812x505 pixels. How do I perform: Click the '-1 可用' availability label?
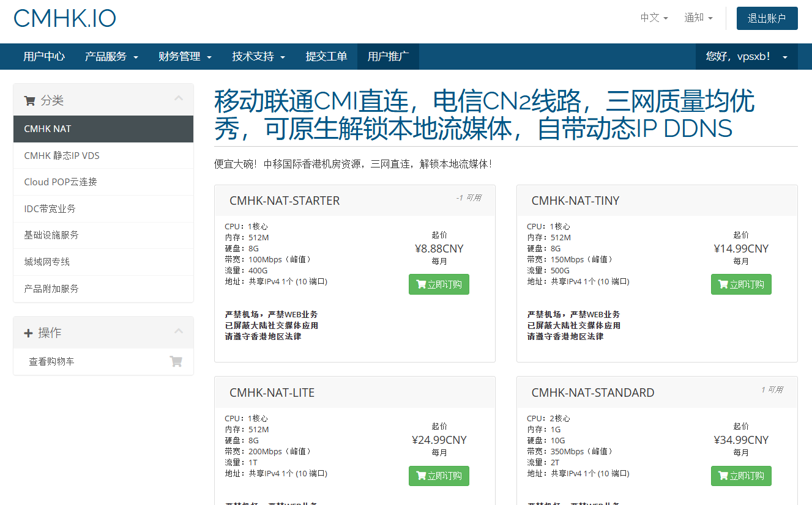point(469,197)
